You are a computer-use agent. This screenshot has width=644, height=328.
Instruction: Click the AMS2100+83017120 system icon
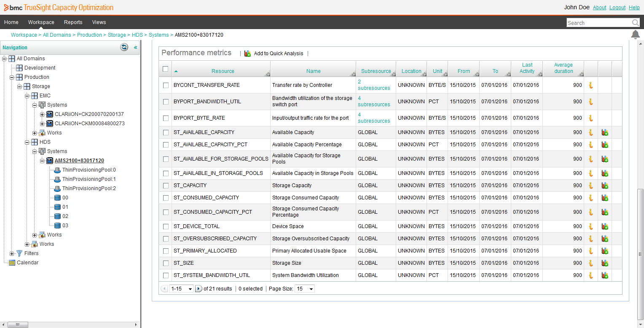(x=50, y=161)
